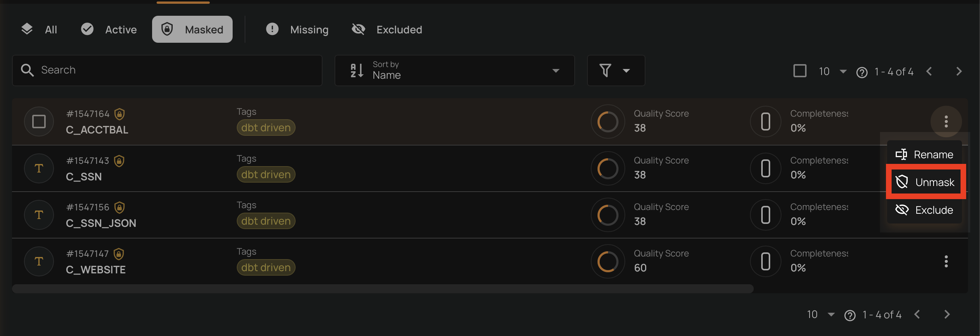Click the completeness icon for C_SSN
Screen dimensions: 980x336
pyautogui.click(x=765, y=168)
